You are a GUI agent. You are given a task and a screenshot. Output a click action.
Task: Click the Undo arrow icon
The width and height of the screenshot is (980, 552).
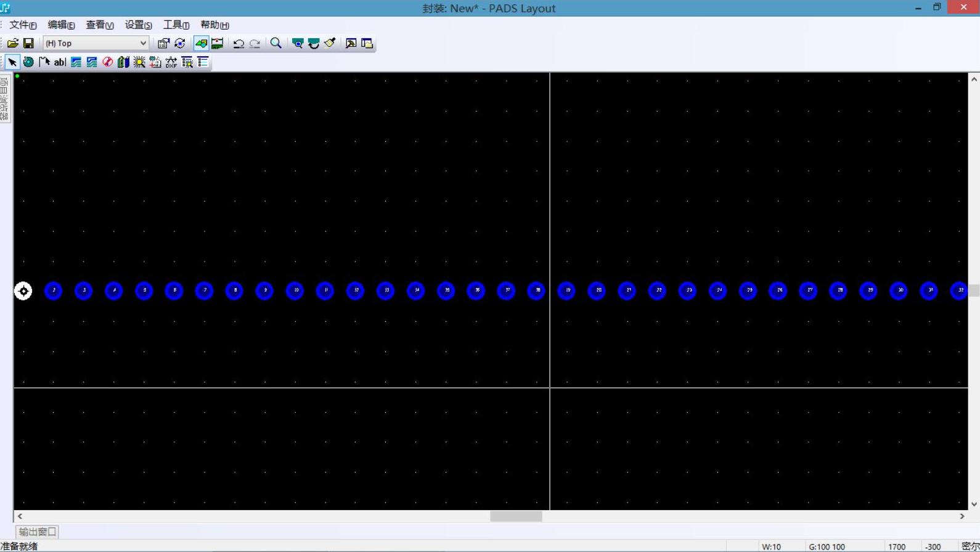pos(239,43)
